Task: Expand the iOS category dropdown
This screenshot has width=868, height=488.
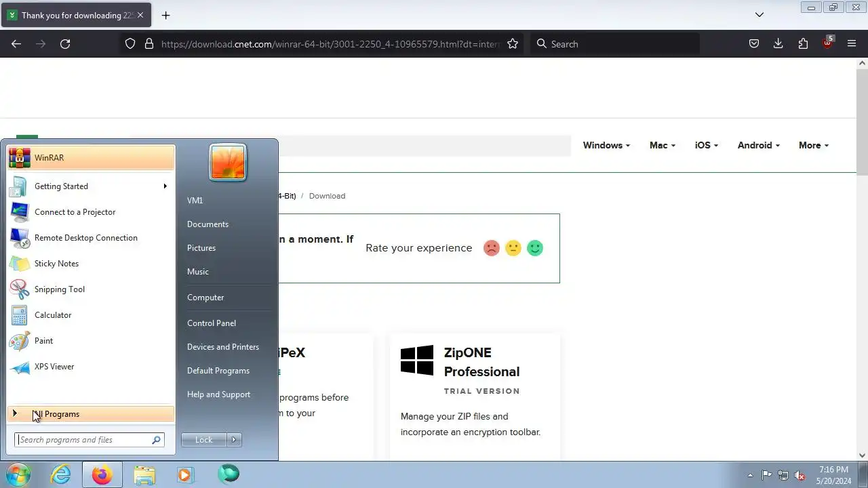Action: pyautogui.click(x=706, y=146)
